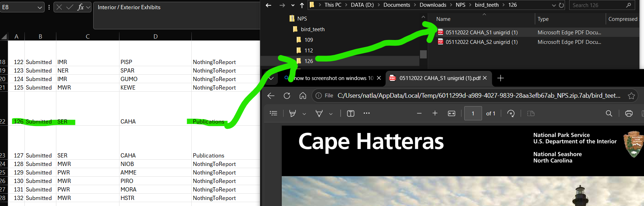644x206 pixels.
Task: Go forward in File Explorer
Action: 282,5
